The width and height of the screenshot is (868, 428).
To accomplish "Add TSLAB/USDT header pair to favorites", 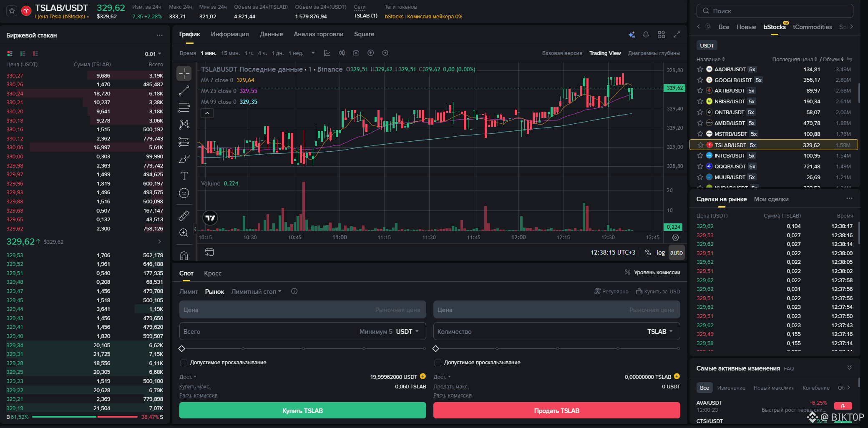I will point(12,11).
